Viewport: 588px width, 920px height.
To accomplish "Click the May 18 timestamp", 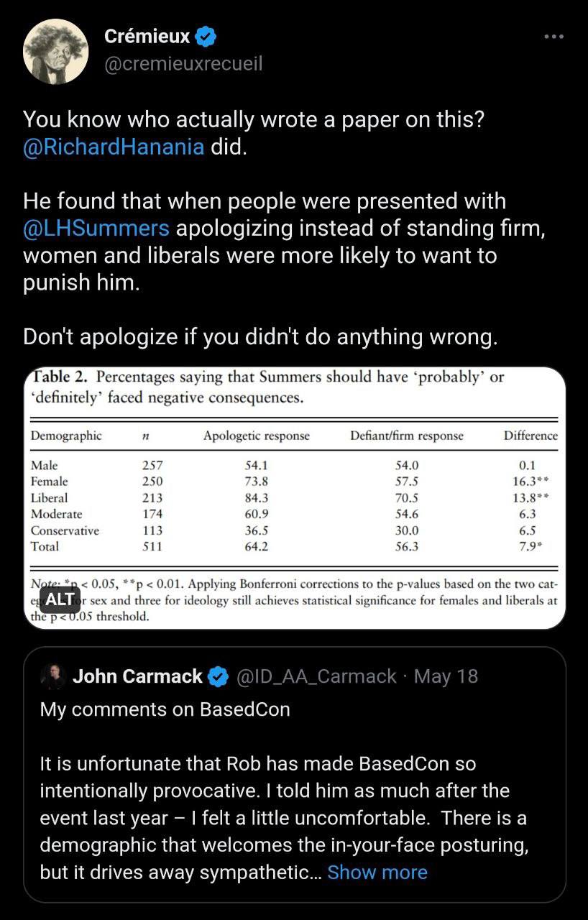I will 446,676.
